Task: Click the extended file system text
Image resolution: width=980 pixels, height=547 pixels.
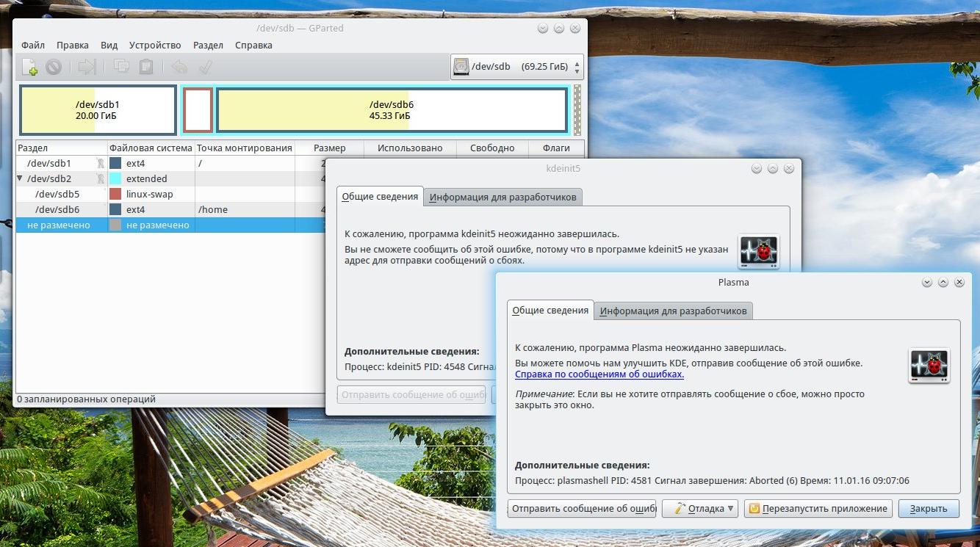Action: (x=147, y=178)
